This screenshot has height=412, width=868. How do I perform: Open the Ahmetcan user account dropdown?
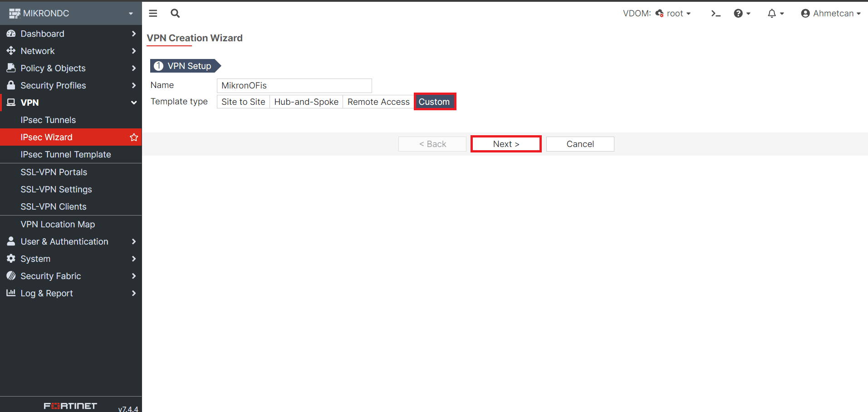pyautogui.click(x=831, y=14)
